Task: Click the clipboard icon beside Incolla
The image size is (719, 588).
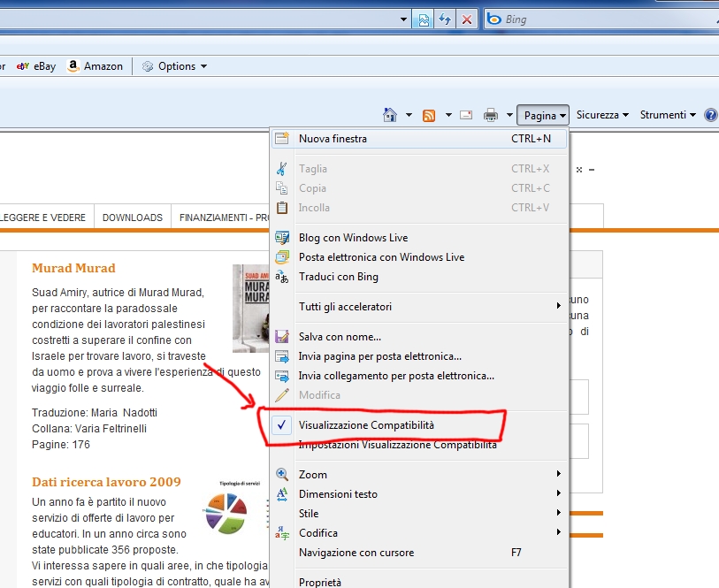Action: [x=282, y=208]
